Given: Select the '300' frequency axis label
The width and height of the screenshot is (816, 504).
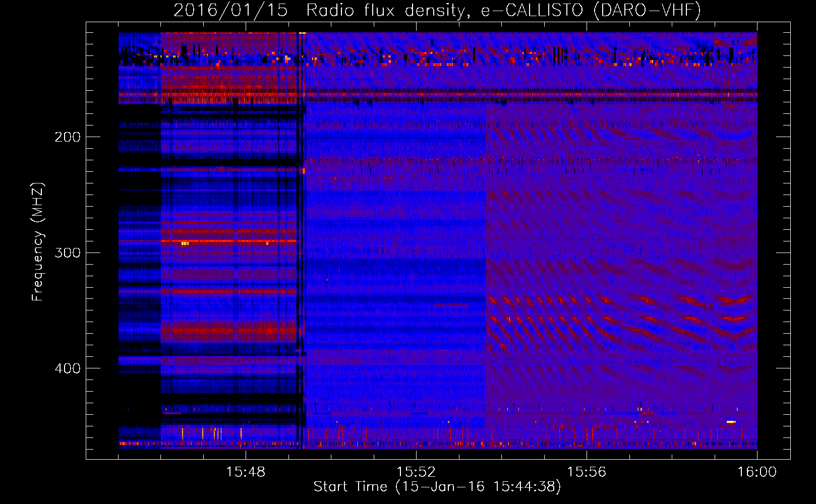Looking at the screenshot, I should coord(68,253).
